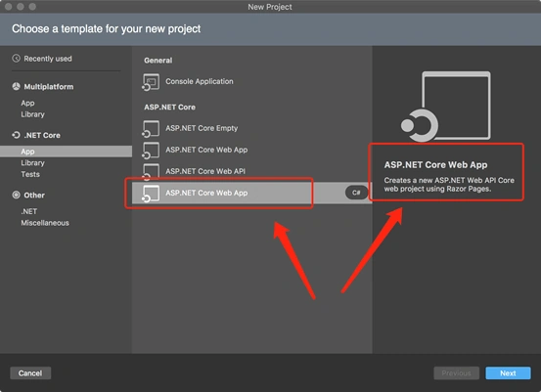Click the selected ASP.NET Core Web App row icon
The image size is (541, 392).
(x=151, y=194)
